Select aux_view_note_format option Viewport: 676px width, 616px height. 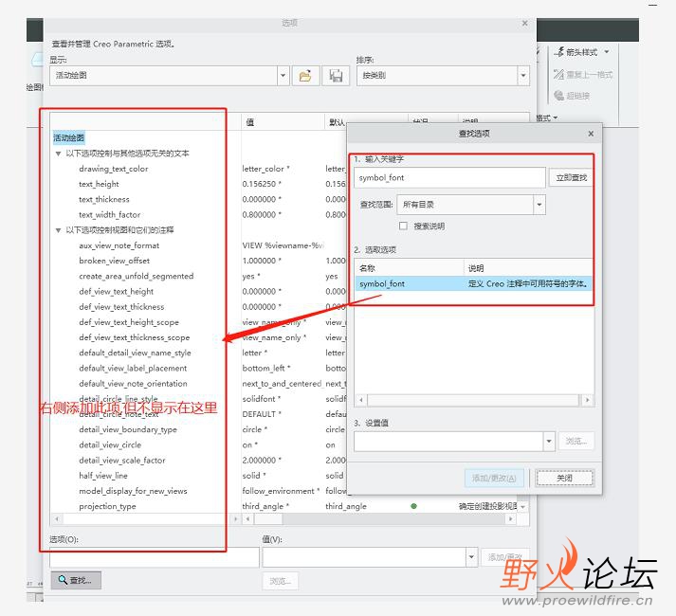tap(119, 245)
